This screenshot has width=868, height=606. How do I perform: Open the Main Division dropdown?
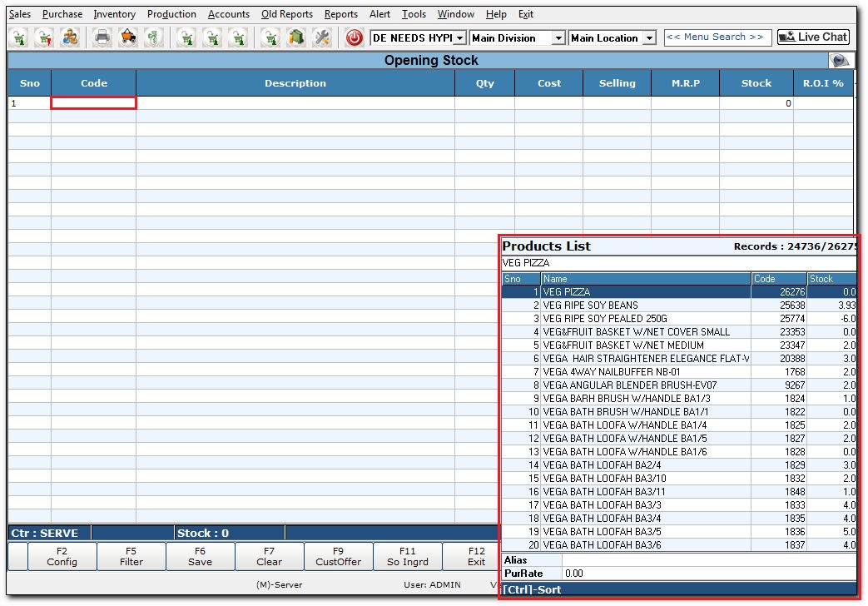(x=558, y=38)
